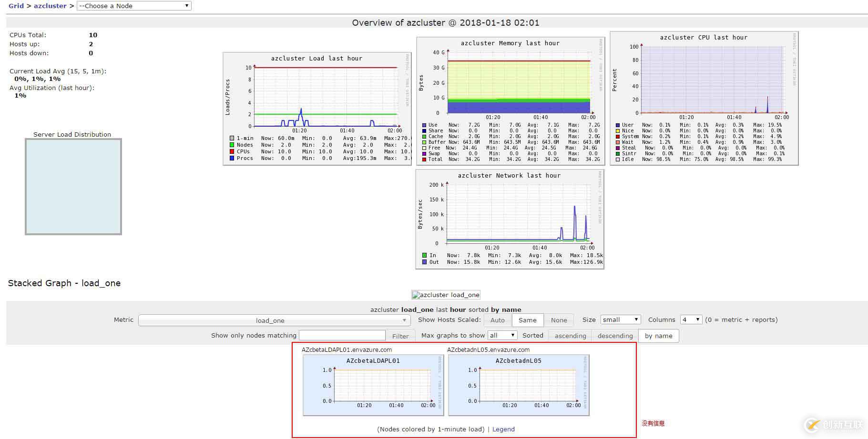Select None for Show Hosts Scaled
Image resolution: width=868 pixels, height=439 pixels.
pyautogui.click(x=559, y=320)
